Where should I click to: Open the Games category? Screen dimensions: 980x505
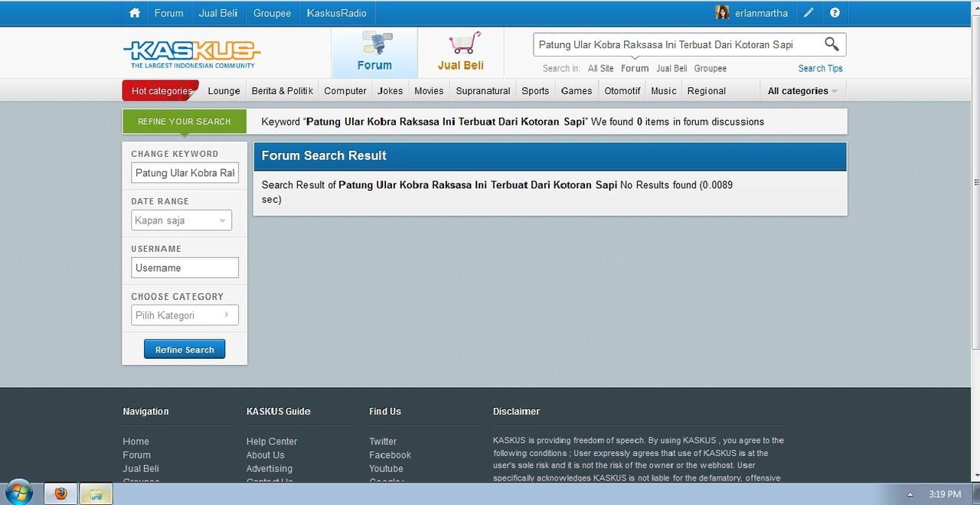(577, 90)
